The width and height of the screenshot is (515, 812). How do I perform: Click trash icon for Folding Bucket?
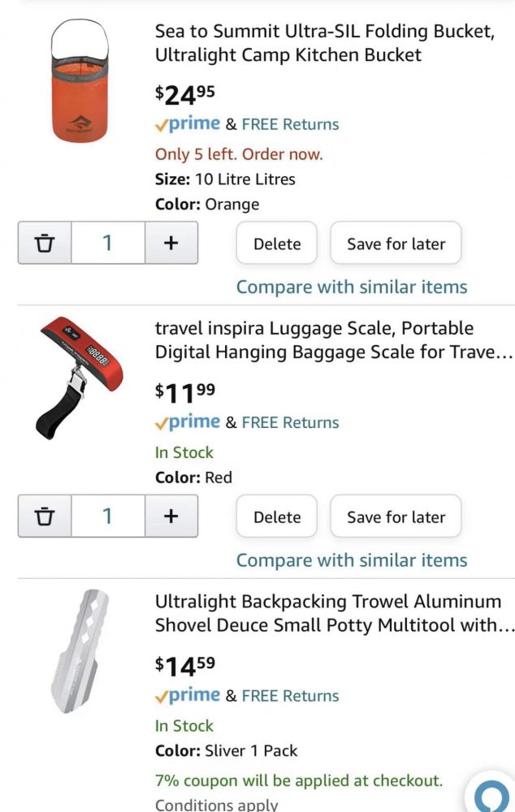[x=45, y=243]
